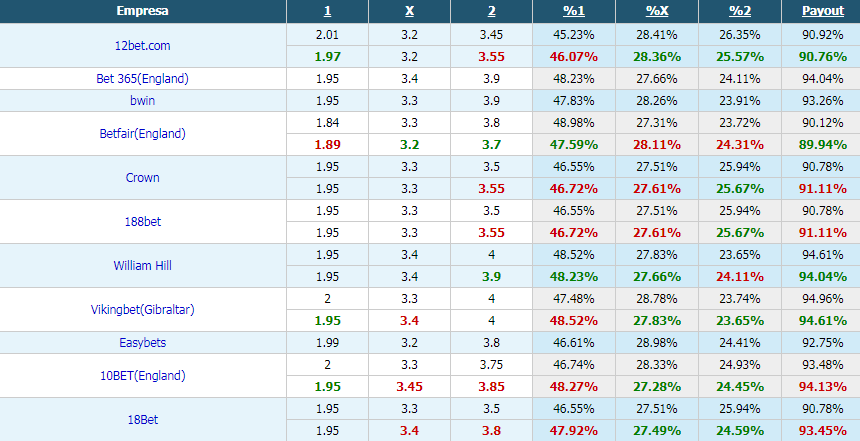Viewport: 860px width, 441px height.
Task: Select 12bet.com payout 90.92%
Action: coord(823,35)
